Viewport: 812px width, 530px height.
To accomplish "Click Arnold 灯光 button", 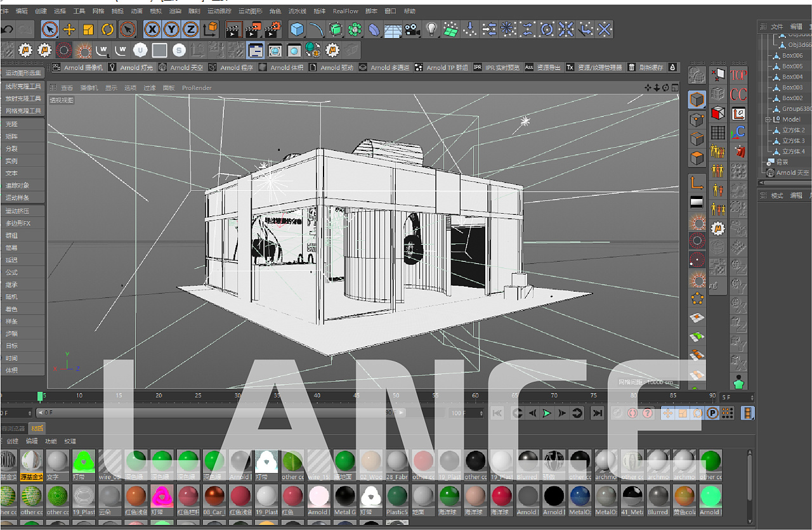I will (131, 67).
